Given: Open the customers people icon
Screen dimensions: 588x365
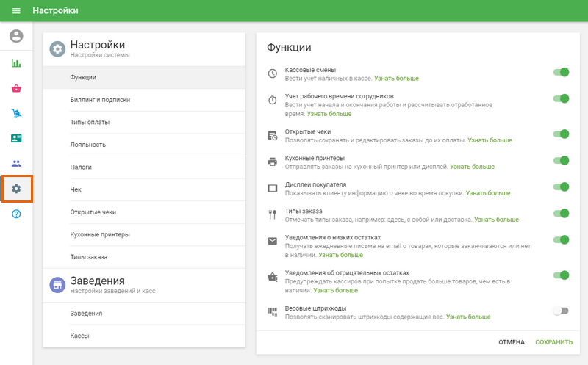Looking at the screenshot, I should (16, 163).
